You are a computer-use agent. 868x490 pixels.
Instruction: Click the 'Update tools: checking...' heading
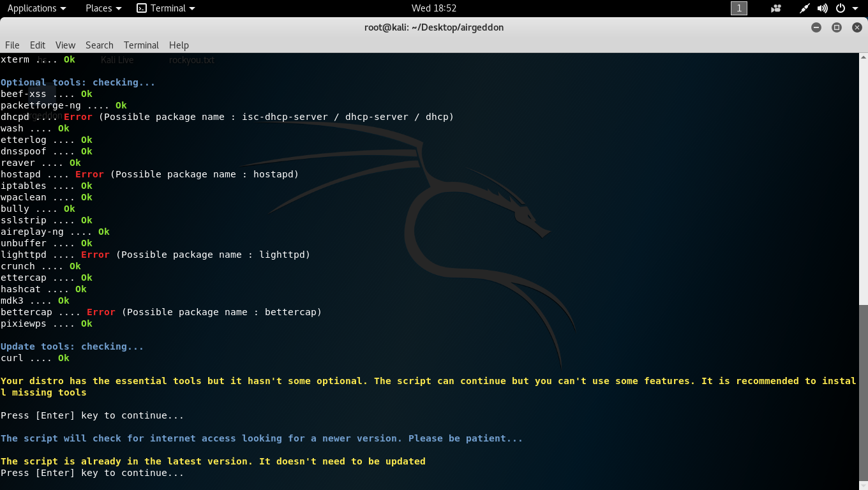[72, 346]
